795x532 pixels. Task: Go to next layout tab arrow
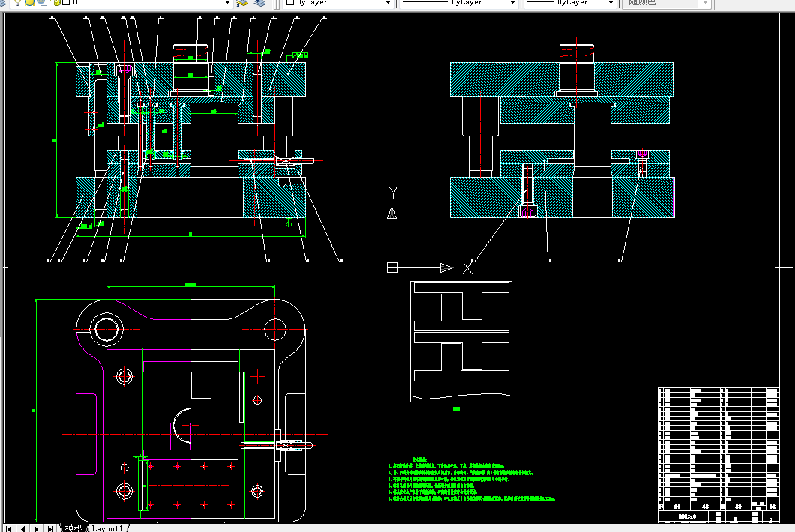(x=37, y=528)
